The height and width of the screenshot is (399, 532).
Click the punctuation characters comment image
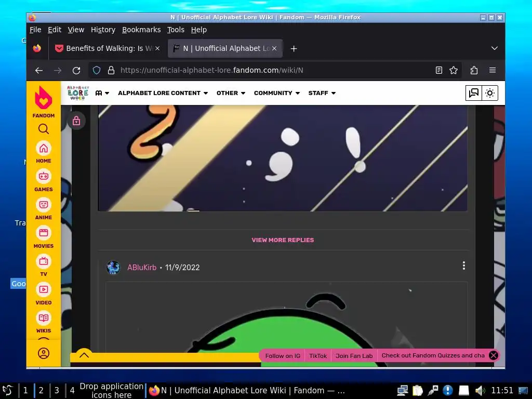point(283,158)
